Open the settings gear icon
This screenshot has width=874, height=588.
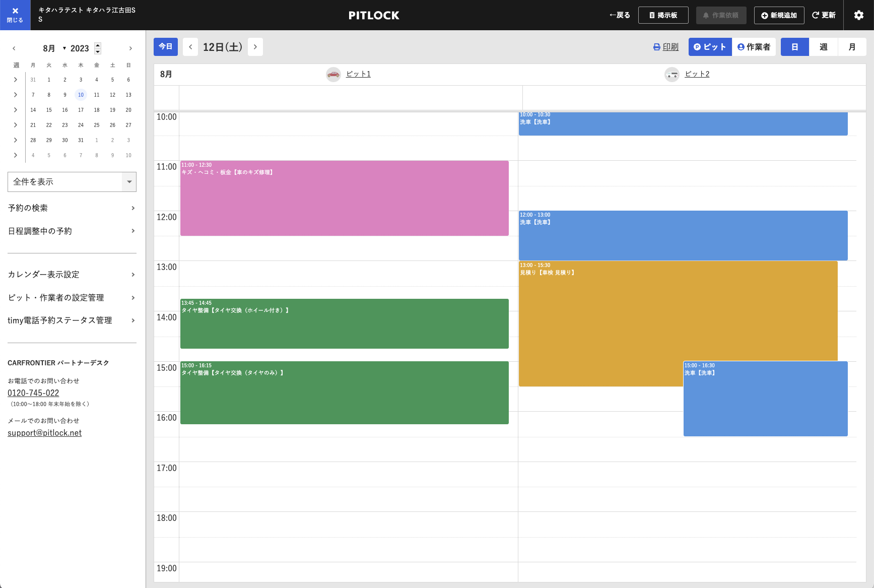point(859,15)
